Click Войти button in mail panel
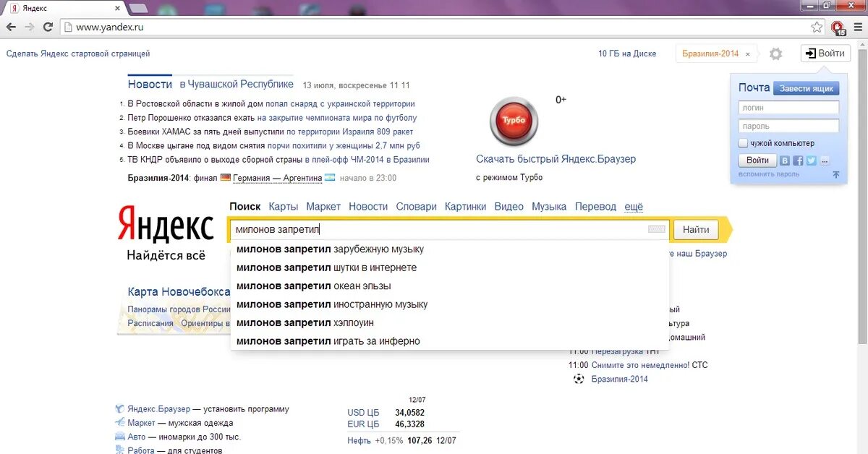This screenshot has width=868, height=454. click(x=757, y=160)
